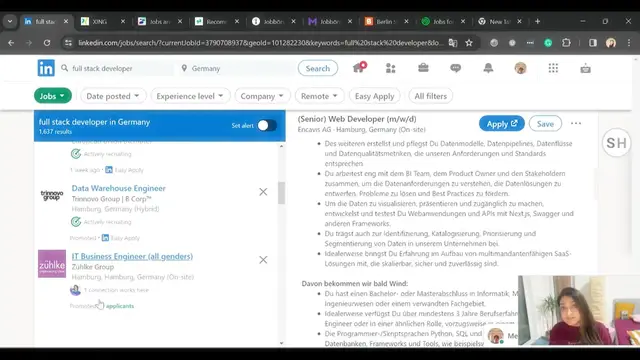This screenshot has height=360, width=640.
Task: Open a new browser tab
Action: 538,21
